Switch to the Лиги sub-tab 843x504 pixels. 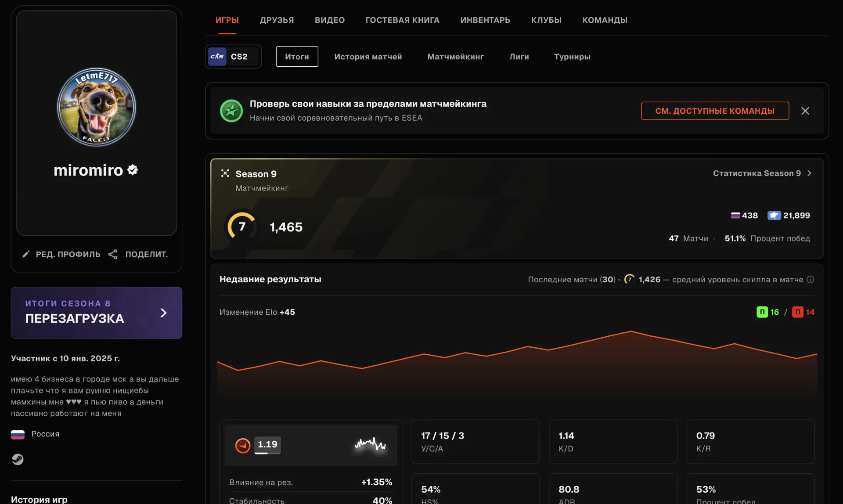pos(519,57)
